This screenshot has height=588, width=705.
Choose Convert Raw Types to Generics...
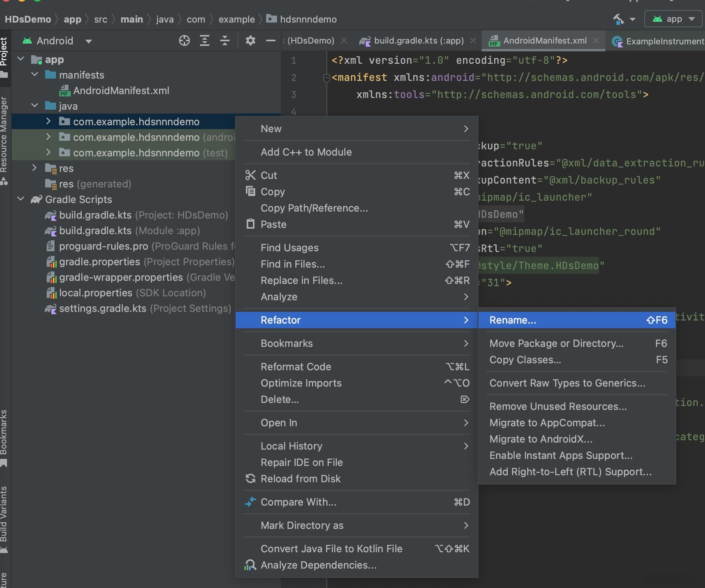coord(577,383)
